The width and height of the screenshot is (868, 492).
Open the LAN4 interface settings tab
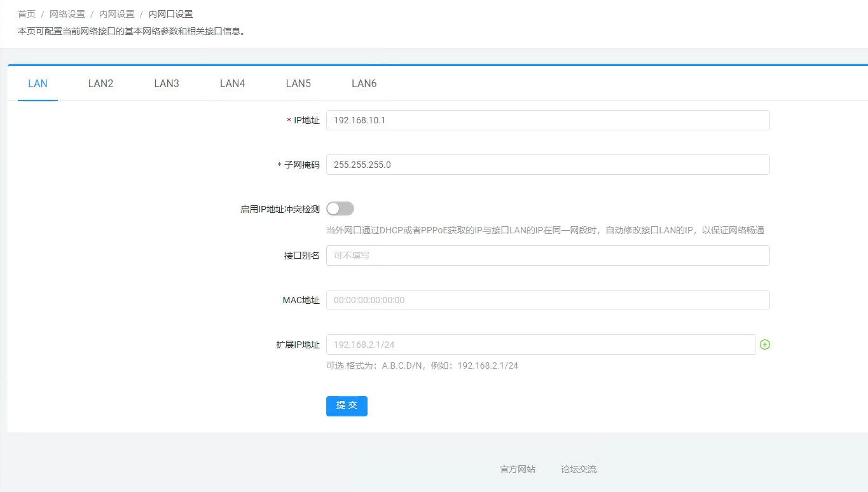click(231, 83)
